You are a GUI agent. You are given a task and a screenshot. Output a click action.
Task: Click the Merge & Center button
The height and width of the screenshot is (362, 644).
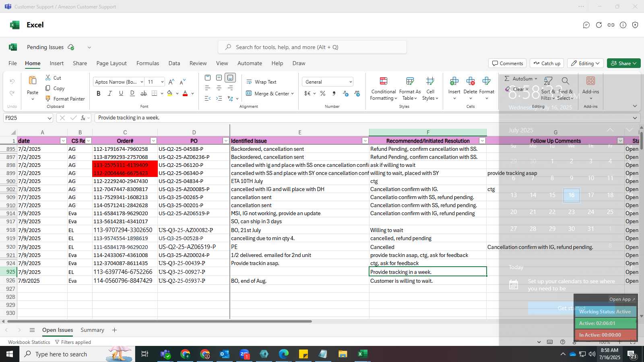click(x=269, y=93)
